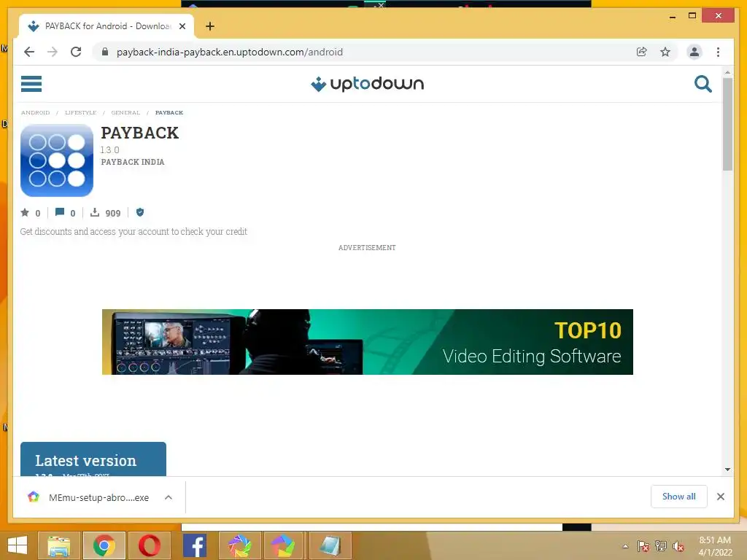747x560 pixels.
Task: Open the ANDROID breadcrumb link
Action: click(35, 113)
